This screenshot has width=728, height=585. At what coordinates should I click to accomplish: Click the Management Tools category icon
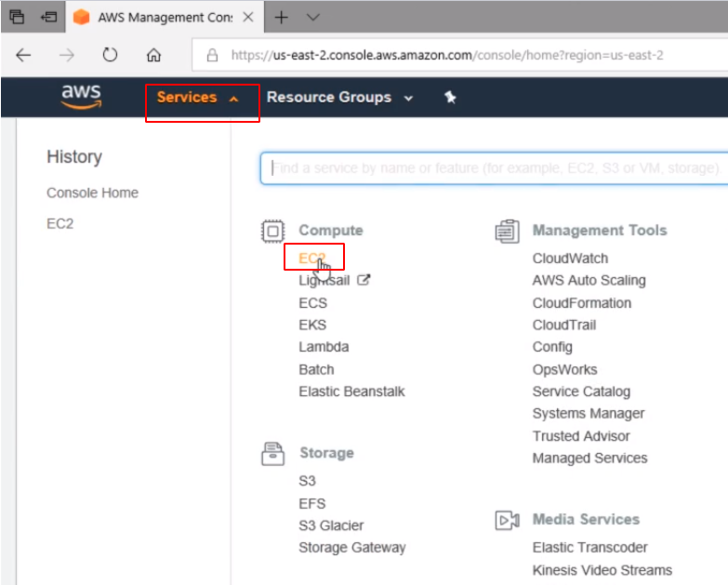coord(507,231)
